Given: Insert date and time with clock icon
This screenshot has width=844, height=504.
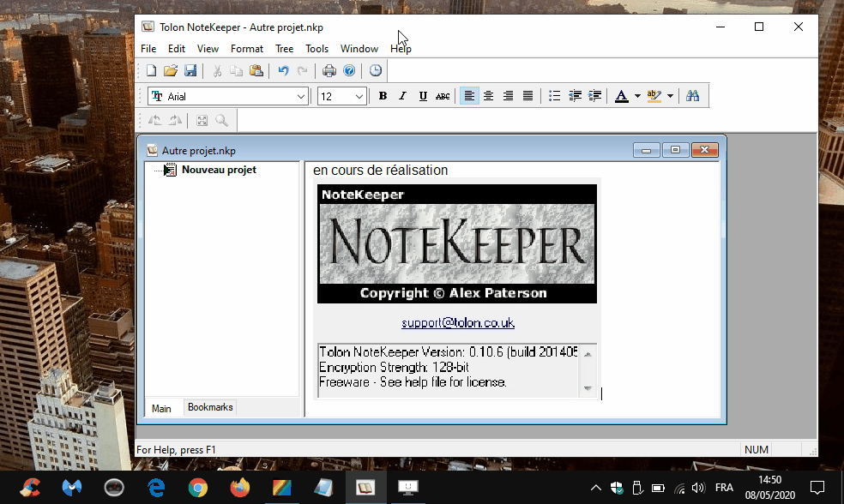Looking at the screenshot, I should (375, 70).
